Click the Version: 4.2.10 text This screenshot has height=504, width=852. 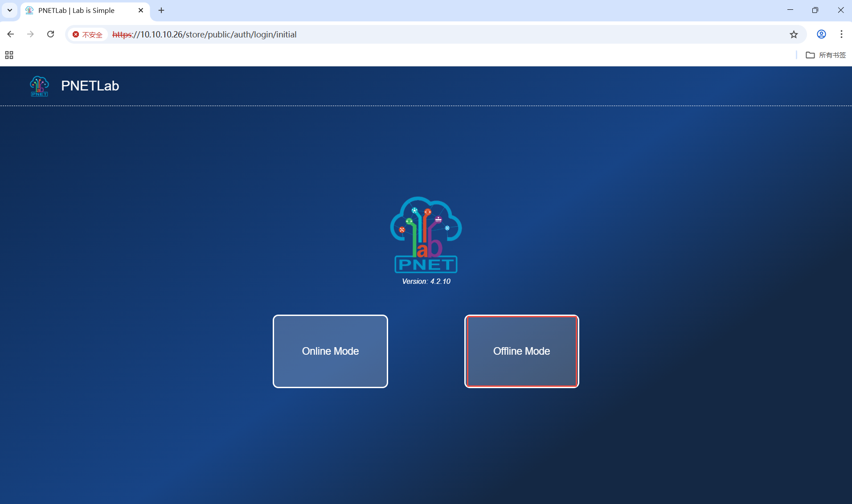point(426,281)
